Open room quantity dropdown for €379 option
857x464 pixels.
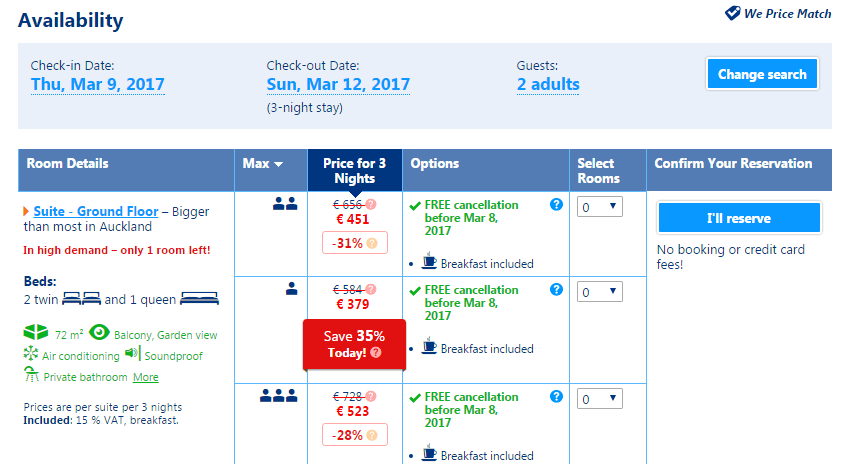(600, 292)
